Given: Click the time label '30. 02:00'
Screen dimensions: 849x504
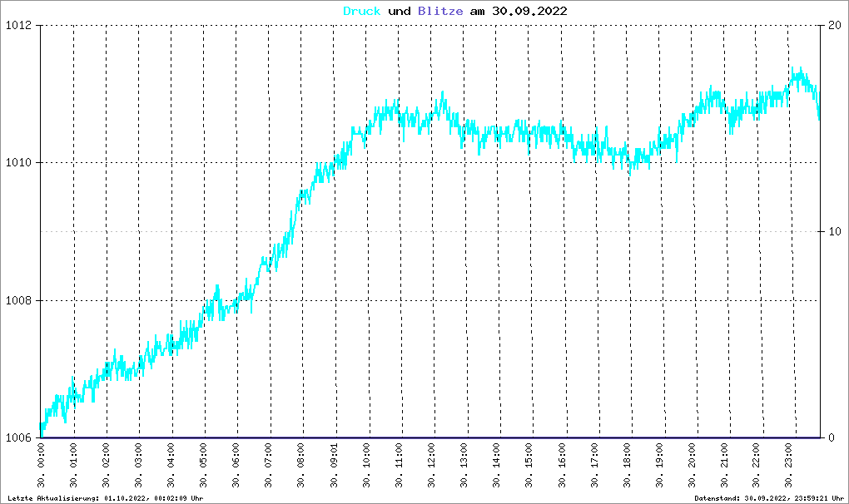Looking at the screenshot, I should [x=107, y=466].
